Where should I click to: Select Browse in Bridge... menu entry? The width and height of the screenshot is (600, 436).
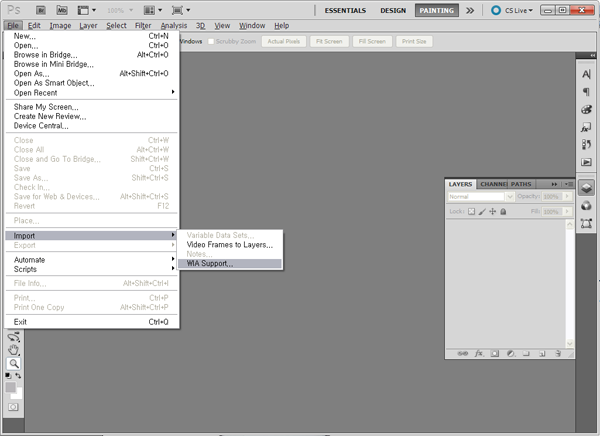tap(91, 55)
